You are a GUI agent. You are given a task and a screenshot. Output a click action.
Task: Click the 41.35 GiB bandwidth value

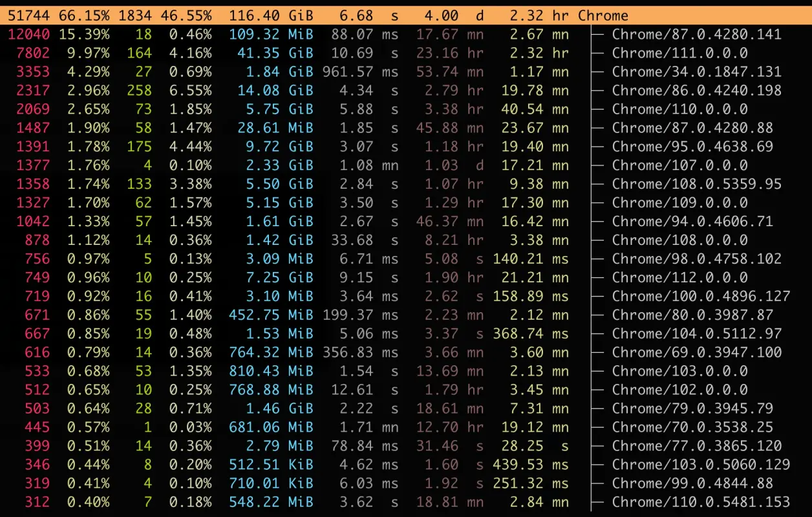coord(276,53)
